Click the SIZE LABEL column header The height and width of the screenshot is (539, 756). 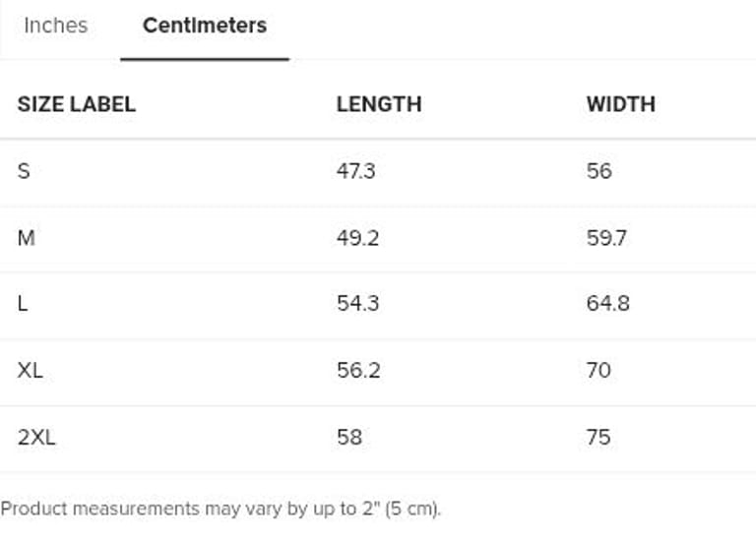77,104
